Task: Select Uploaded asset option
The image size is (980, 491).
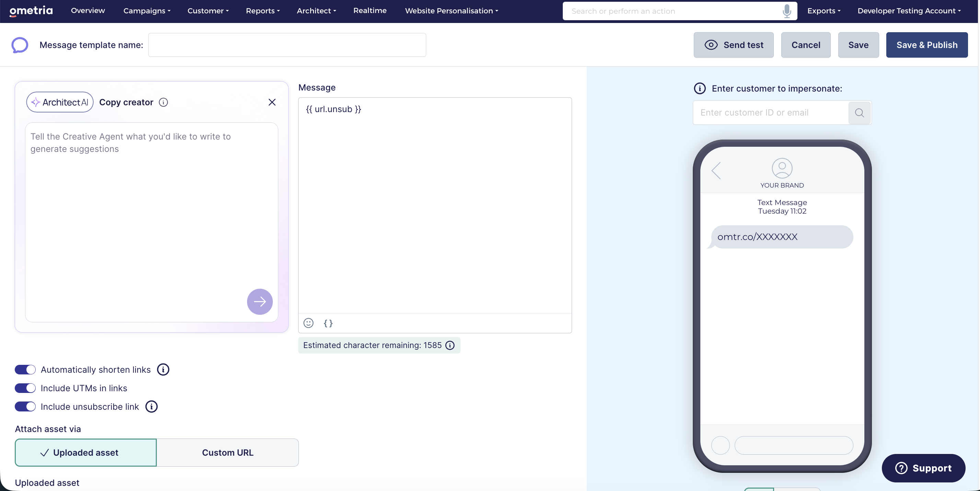Action: (85, 453)
